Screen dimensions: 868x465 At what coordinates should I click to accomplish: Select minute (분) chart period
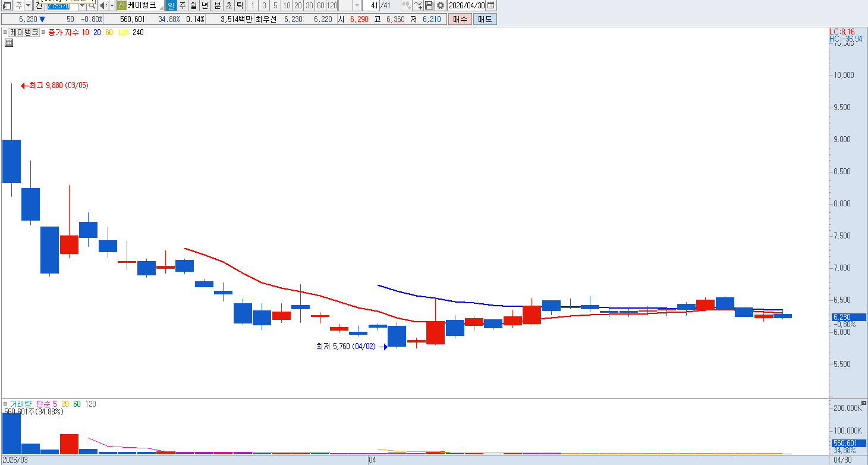pos(217,5)
